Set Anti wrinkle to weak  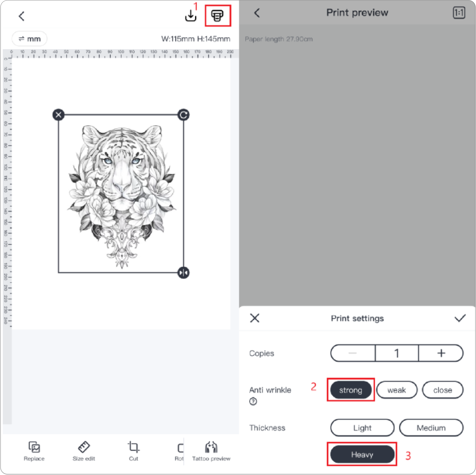point(396,390)
